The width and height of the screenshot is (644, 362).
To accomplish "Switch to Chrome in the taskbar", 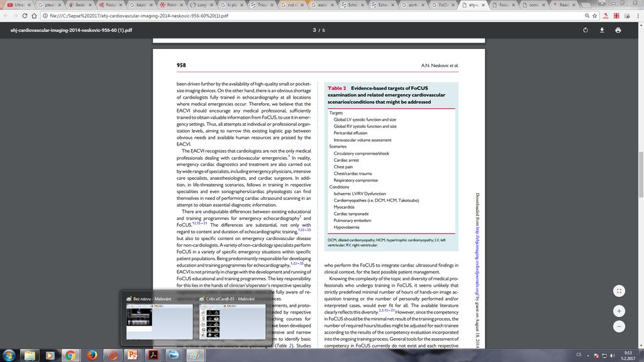I will 70,355.
